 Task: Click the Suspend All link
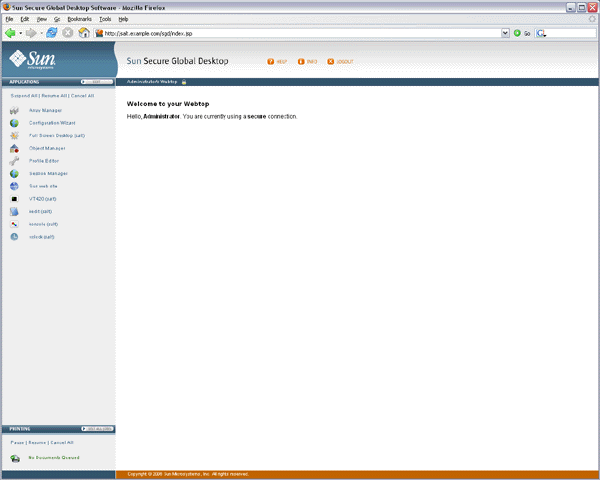[24, 96]
